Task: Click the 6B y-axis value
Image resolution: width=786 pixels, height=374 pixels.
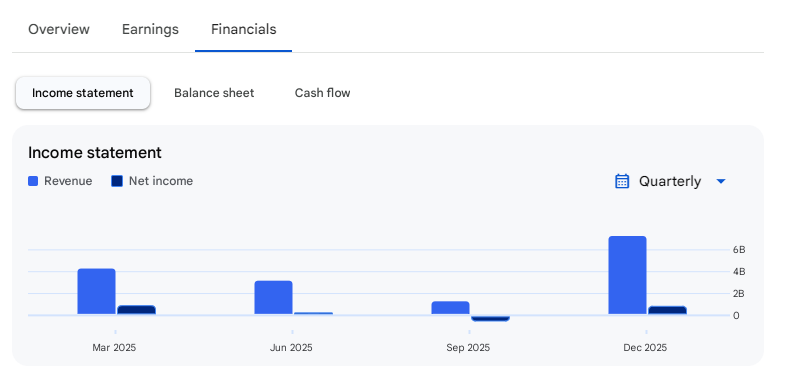Action: pos(739,250)
